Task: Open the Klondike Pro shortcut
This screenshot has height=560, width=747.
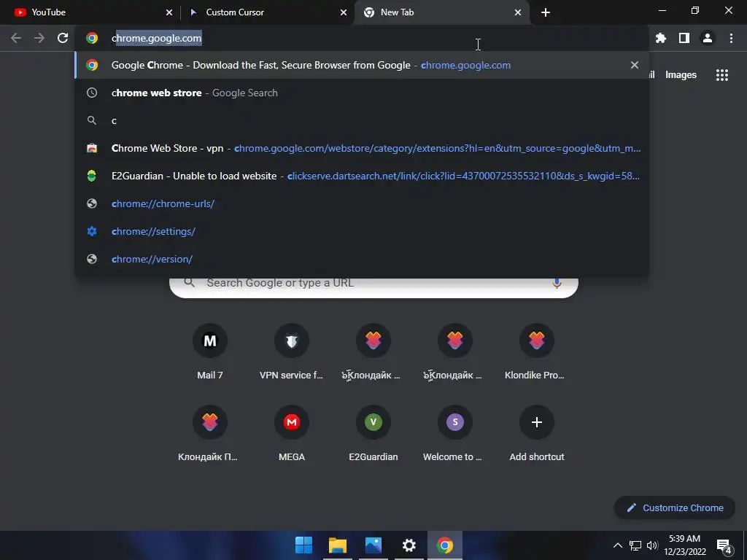Action: click(536, 351)
